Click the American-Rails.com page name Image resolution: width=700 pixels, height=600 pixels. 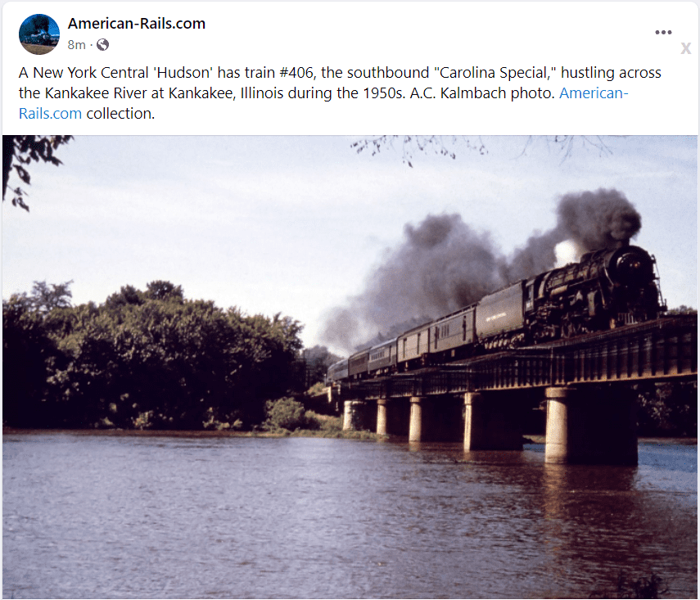pyautogui.click(x=137, y=24)
